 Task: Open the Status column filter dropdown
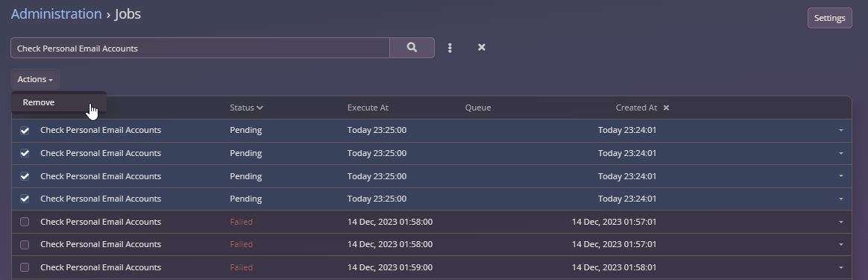click(246, 108)
